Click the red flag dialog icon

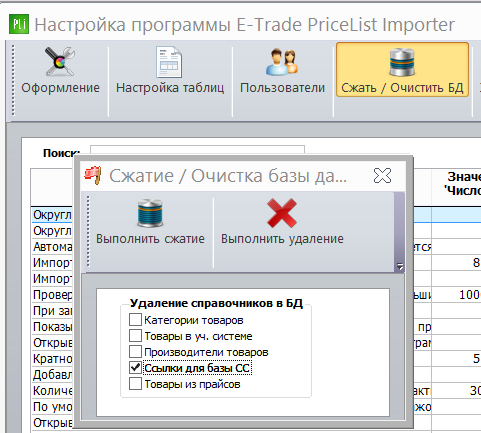click(93, 175)
